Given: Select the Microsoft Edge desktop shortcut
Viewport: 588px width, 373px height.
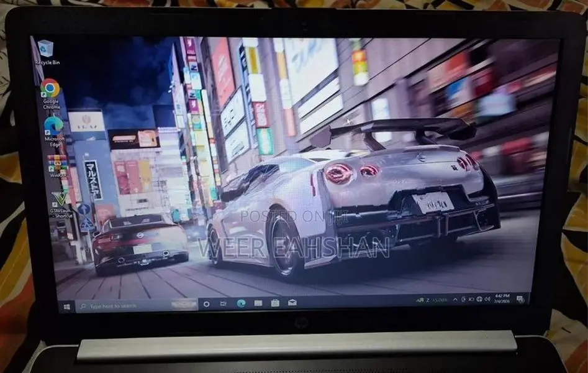Looking at the screenshot, I should tap(54, 131).
